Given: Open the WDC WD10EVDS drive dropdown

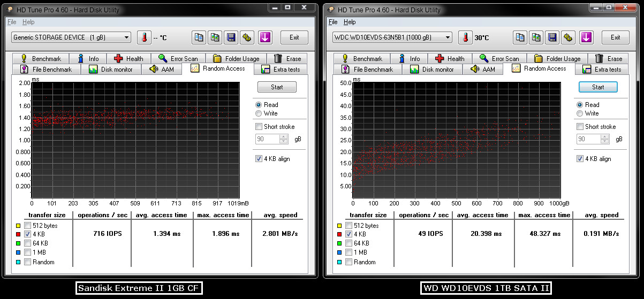Looking at the screenshot, I should pos(392,37).
